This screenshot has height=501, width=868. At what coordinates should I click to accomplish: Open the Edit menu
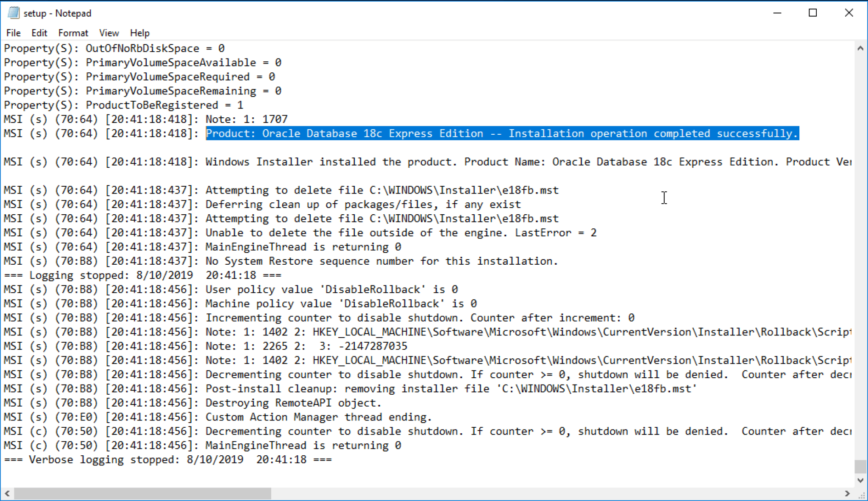[x=39, y=33]
